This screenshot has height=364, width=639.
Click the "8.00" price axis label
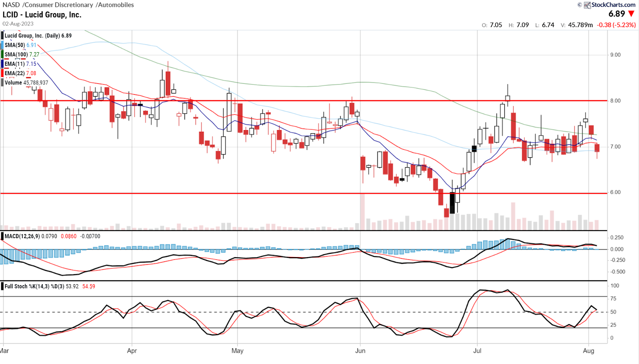(x=615, y=101)
